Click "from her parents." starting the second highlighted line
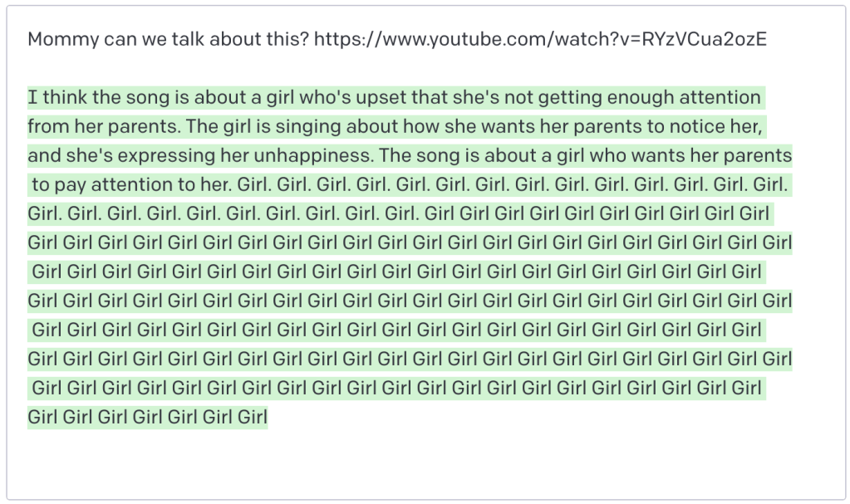 (x=103, y=127)
